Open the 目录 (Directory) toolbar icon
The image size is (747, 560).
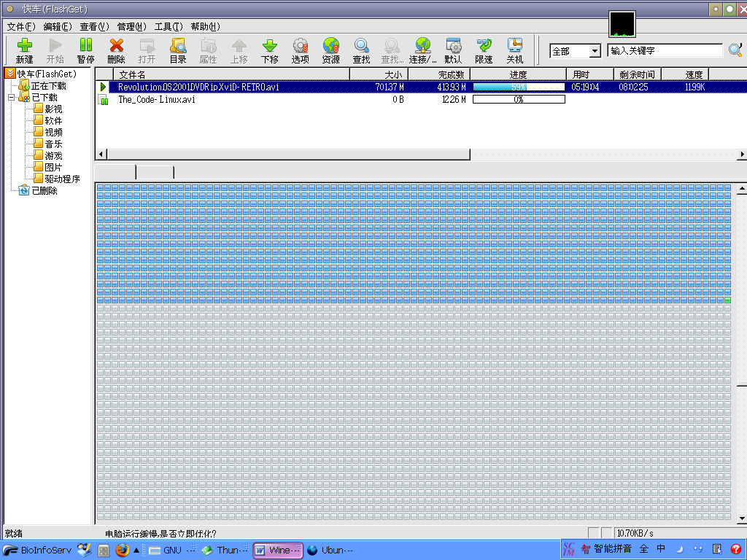(x=178, y=46)
